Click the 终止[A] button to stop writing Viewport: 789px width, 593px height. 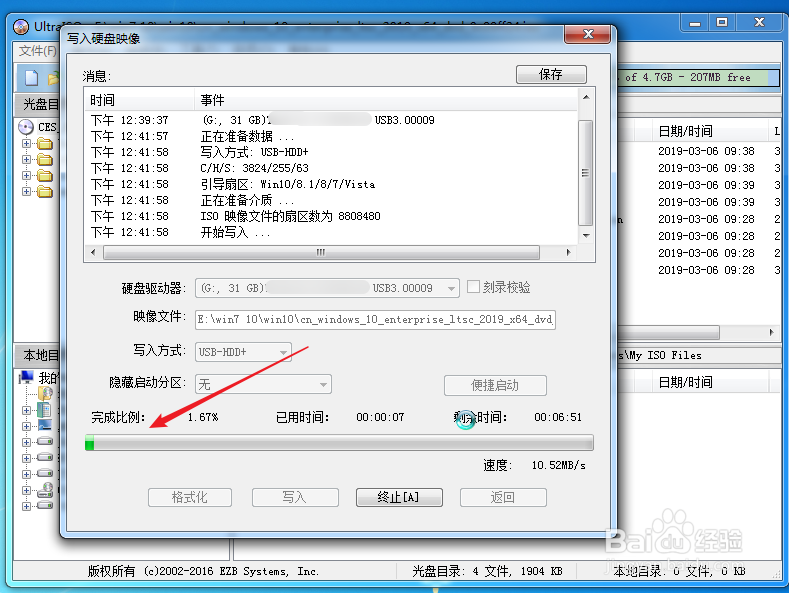[399, 497]
